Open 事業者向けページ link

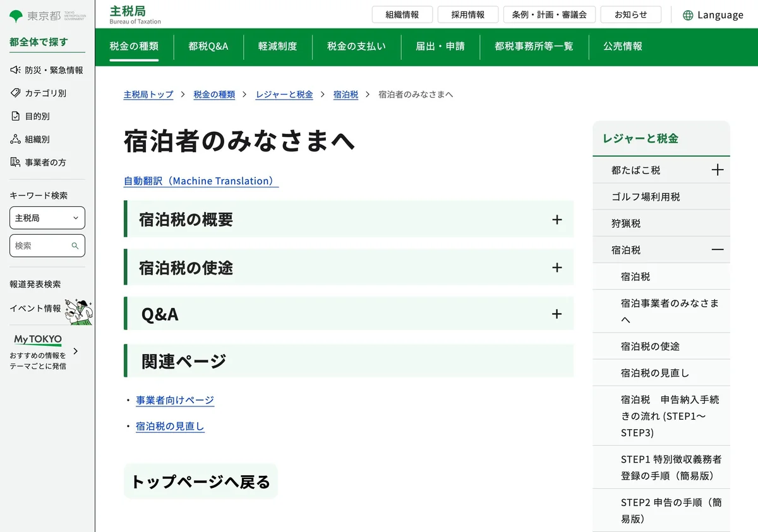click(175, 400)
